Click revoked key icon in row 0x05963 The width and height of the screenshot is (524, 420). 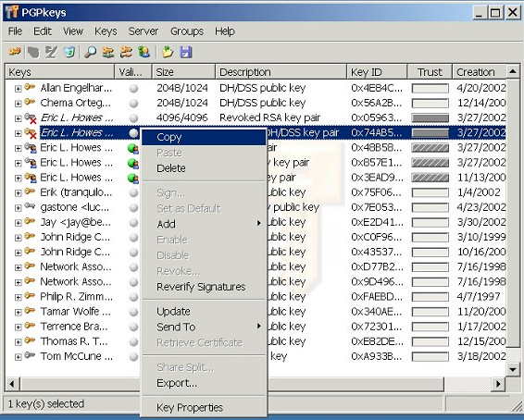pos(31,117)
